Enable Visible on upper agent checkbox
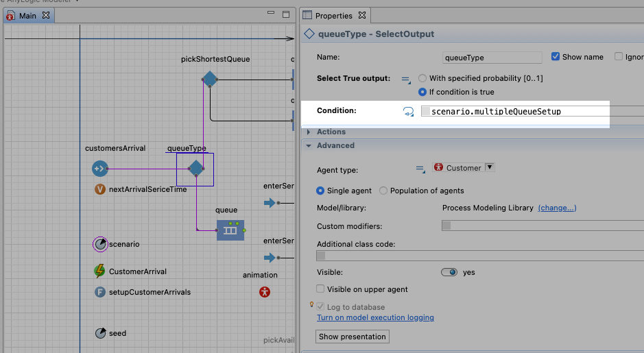Viewport: 644px width, 353px height. pyautogui.click(x=320, y=289)
